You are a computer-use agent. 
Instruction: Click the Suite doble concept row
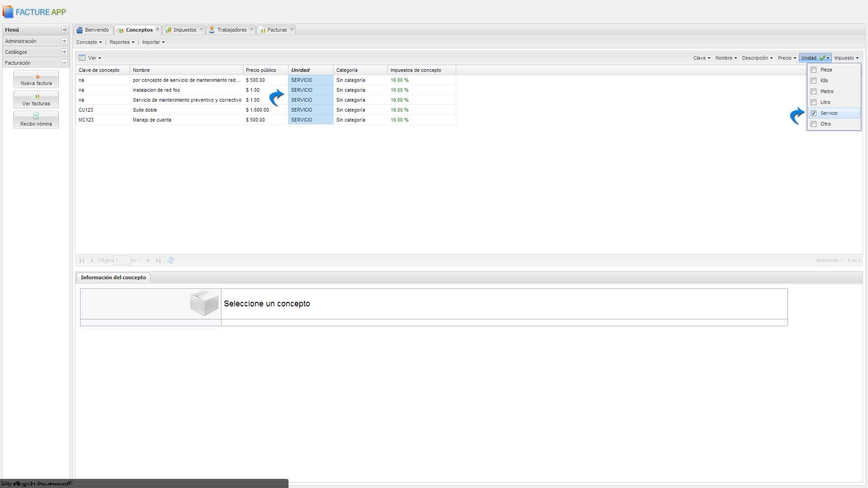point(145,110)
